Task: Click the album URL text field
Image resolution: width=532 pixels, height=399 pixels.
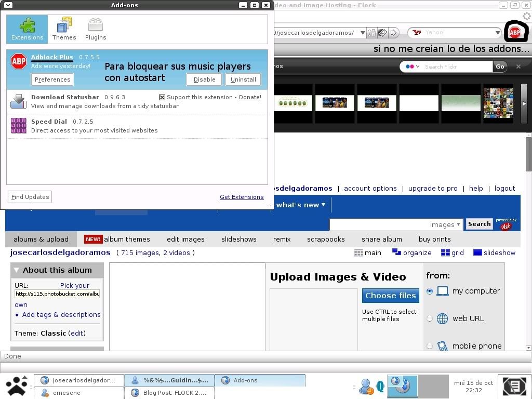Action: (57, 294)
